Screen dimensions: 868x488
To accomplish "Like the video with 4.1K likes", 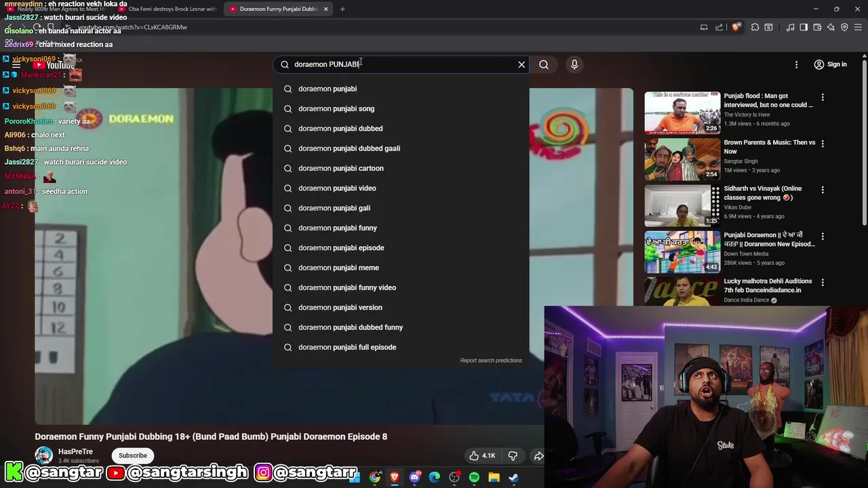I will point(482,456).
